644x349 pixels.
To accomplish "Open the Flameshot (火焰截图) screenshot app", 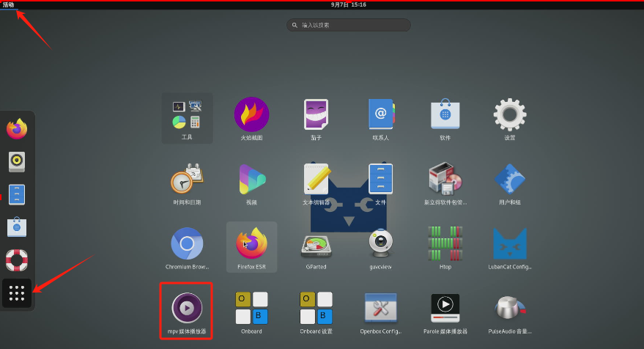I will pyautogui.click(x=251, y=114).
